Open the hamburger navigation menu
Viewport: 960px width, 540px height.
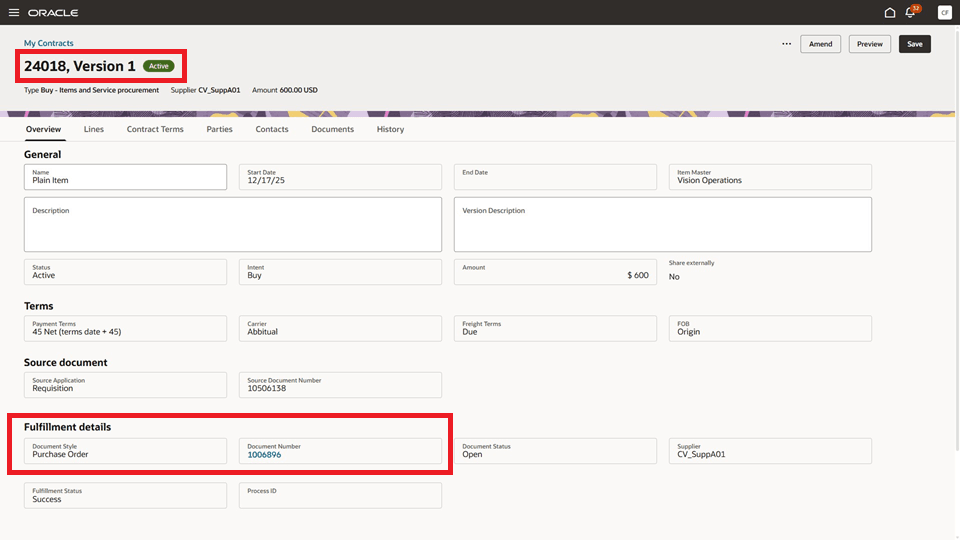(13, 12)
